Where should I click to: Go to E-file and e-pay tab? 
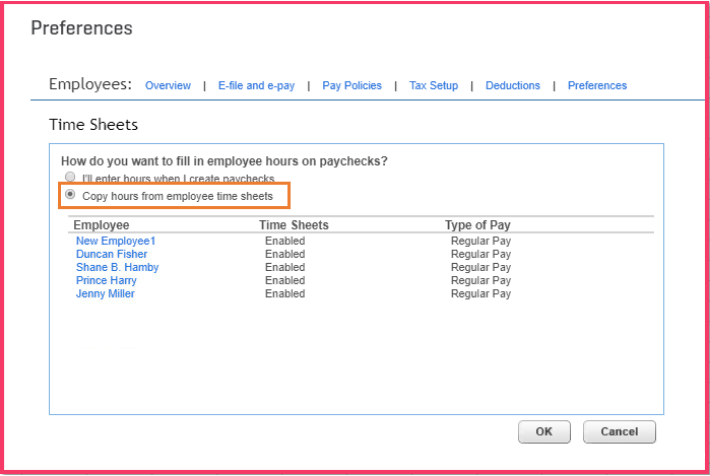256,86
